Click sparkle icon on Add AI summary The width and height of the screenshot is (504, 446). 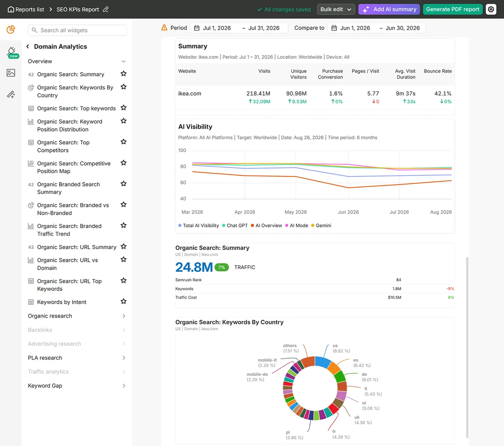[366, 9]
